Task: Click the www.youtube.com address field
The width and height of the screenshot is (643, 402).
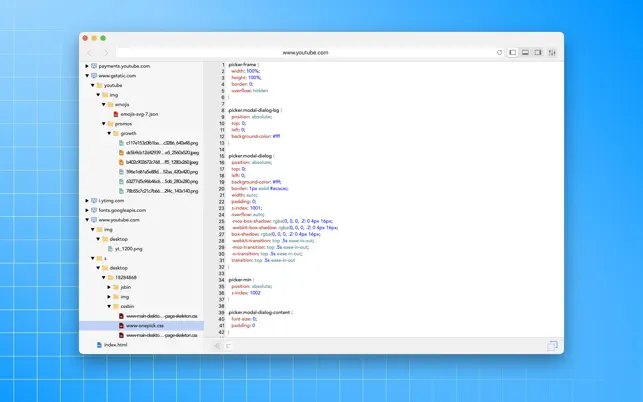Action: pyautogui.click(x=306, y=53)
